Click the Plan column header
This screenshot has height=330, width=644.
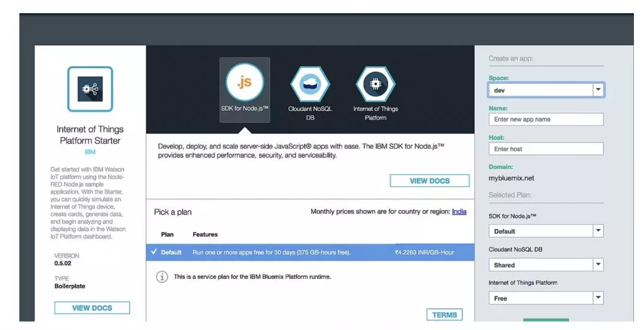click(x=167, y=234)
